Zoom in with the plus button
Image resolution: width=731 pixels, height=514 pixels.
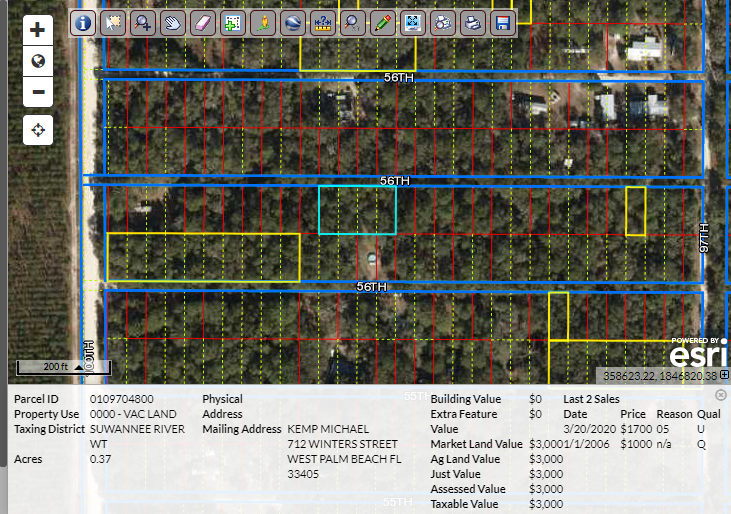(38, 30)
